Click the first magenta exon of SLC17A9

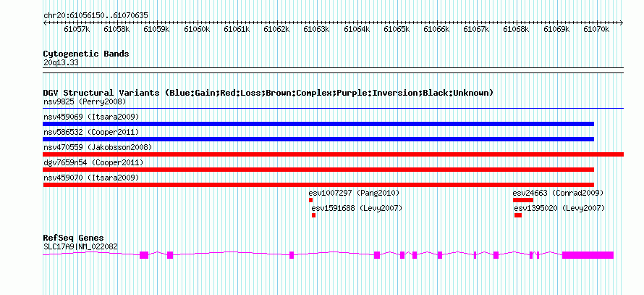(x=144, y=255)
